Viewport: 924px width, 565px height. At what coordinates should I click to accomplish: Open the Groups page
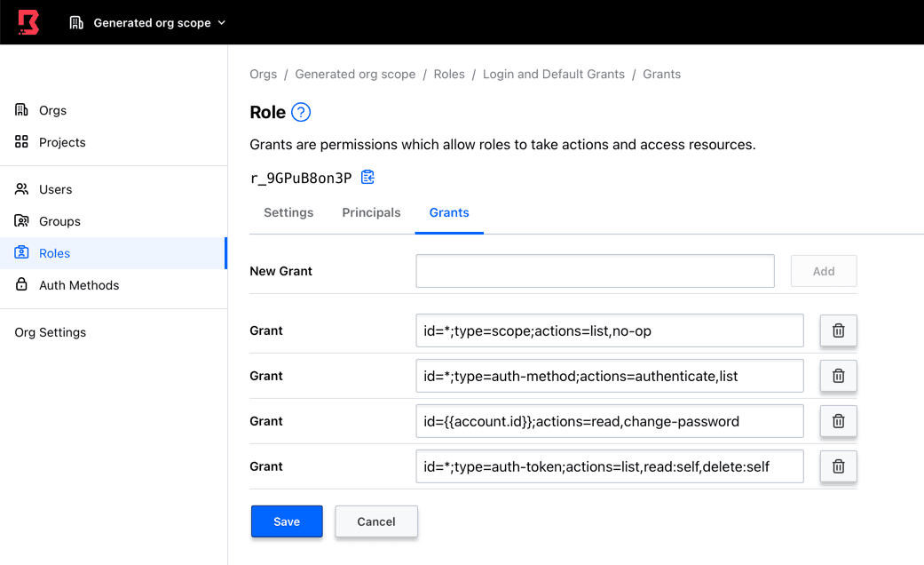59,221
